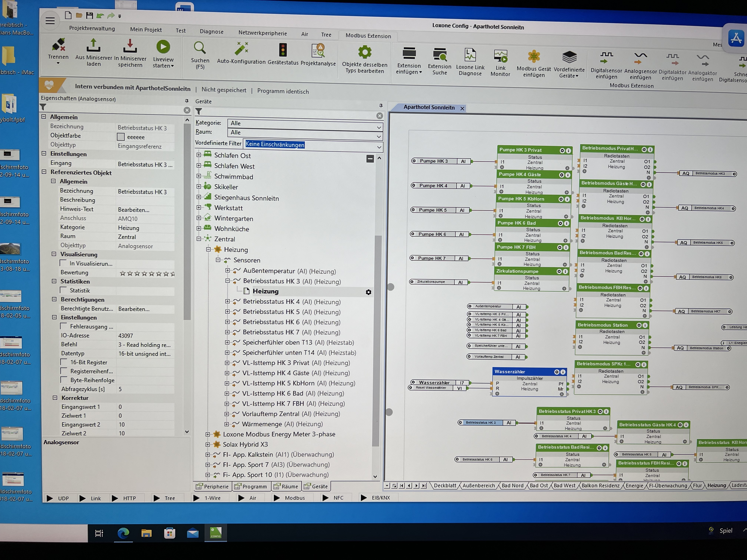747x560 pixels.
Task: Expand Betriebsstatus HK 4 node
Action: 227,301
